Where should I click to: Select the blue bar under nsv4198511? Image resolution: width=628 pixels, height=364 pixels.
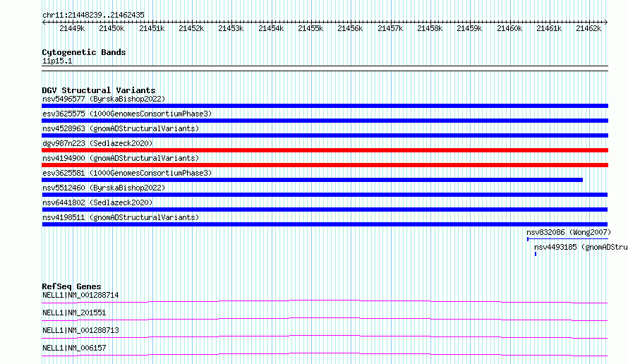pyautogui.click(x=325, y=224)
